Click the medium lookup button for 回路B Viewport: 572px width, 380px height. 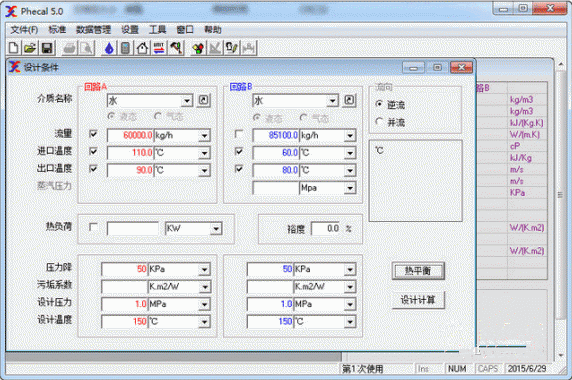click(x=349, y=100)
